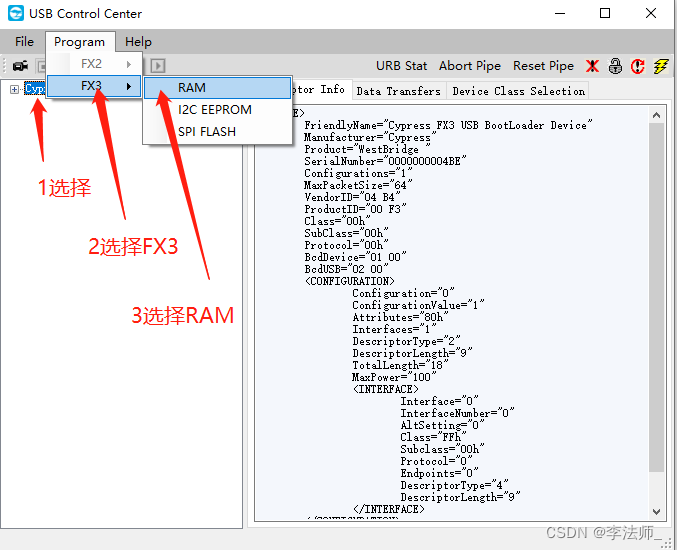
Task: Click the padlock toolbar icon
Action: click(615, 66)
